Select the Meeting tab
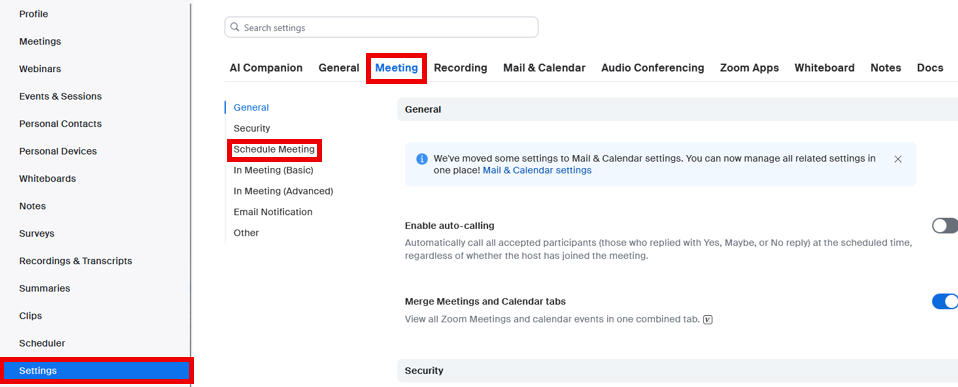Image resolution: width=958 pixels, height=387 pixels. point(397,68)
